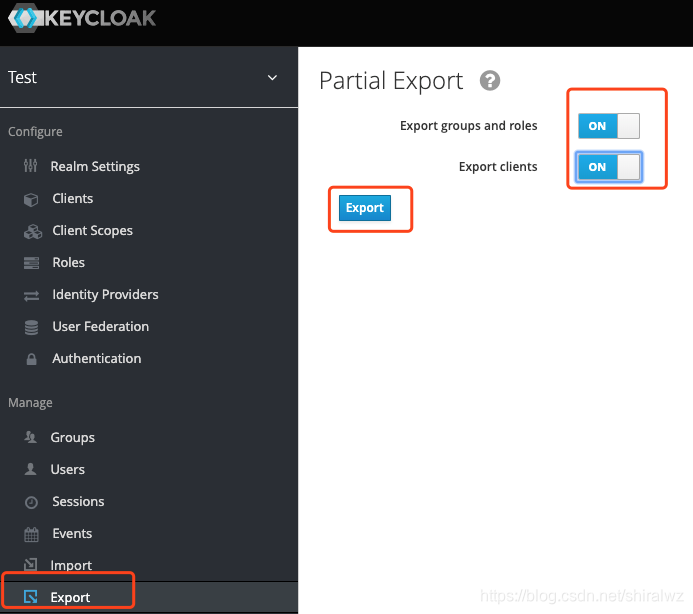Toggle the Export clients switch
Viewport: 693px width, 614px height.
609,167
